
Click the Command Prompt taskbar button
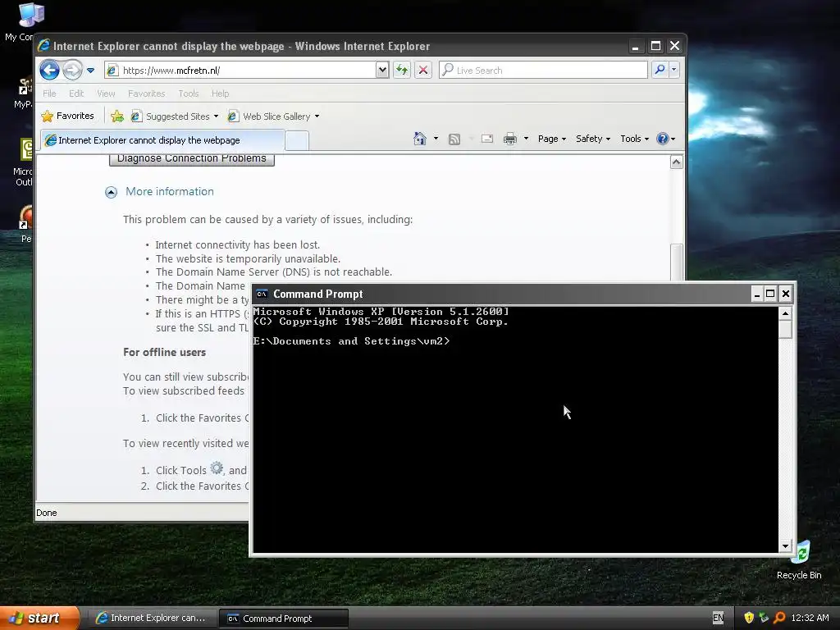click(284, 619)
